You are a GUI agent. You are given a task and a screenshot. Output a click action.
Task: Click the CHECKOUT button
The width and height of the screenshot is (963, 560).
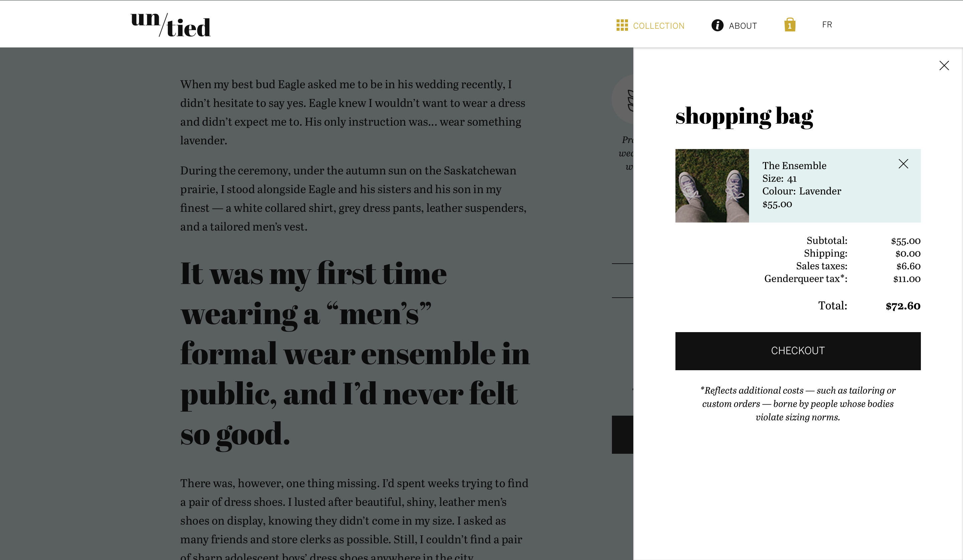point(797,351)
